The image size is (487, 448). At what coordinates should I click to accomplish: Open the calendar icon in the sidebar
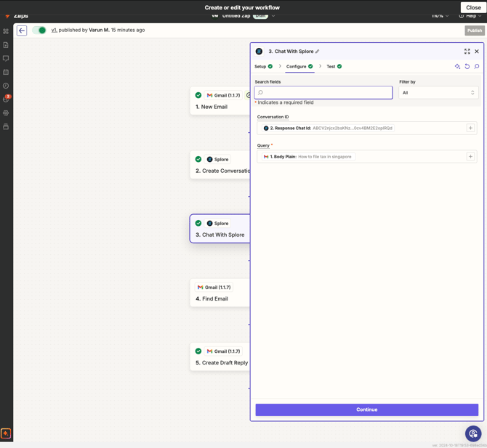pos(6,72)
